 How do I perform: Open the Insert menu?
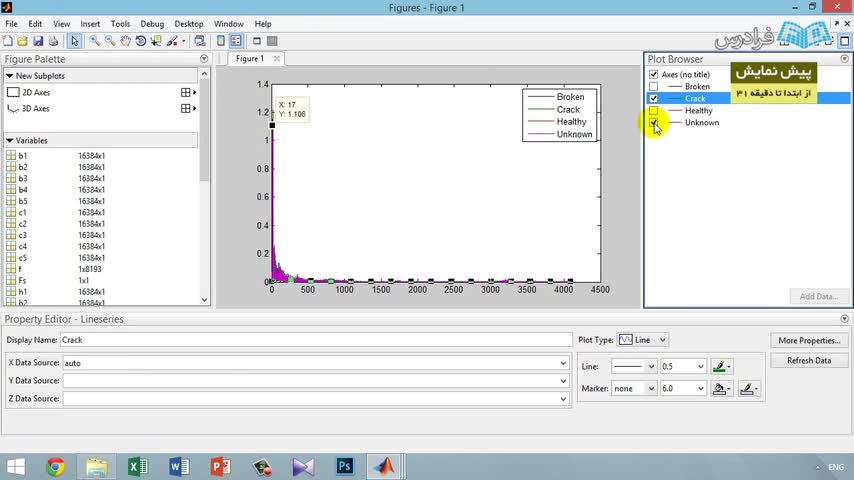(x=90, y=24)
